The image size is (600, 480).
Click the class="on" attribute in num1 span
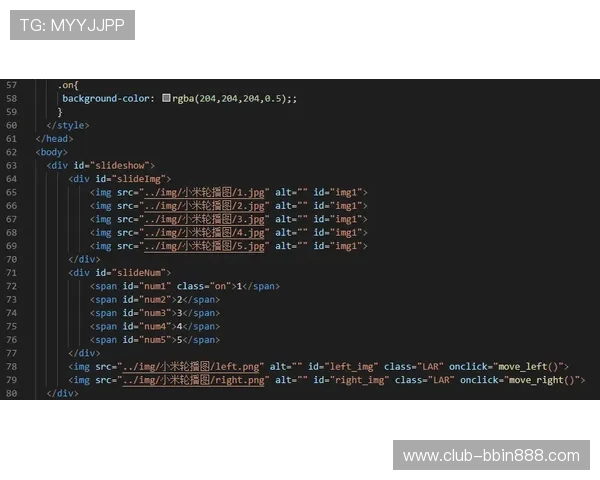pos(203,286)
